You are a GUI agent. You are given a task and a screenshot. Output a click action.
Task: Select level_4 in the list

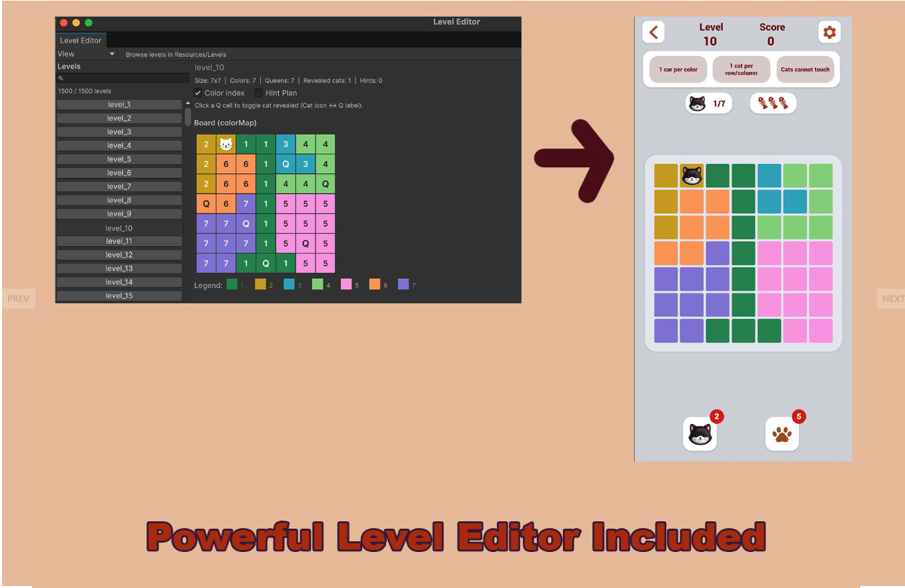pos(119,145)
